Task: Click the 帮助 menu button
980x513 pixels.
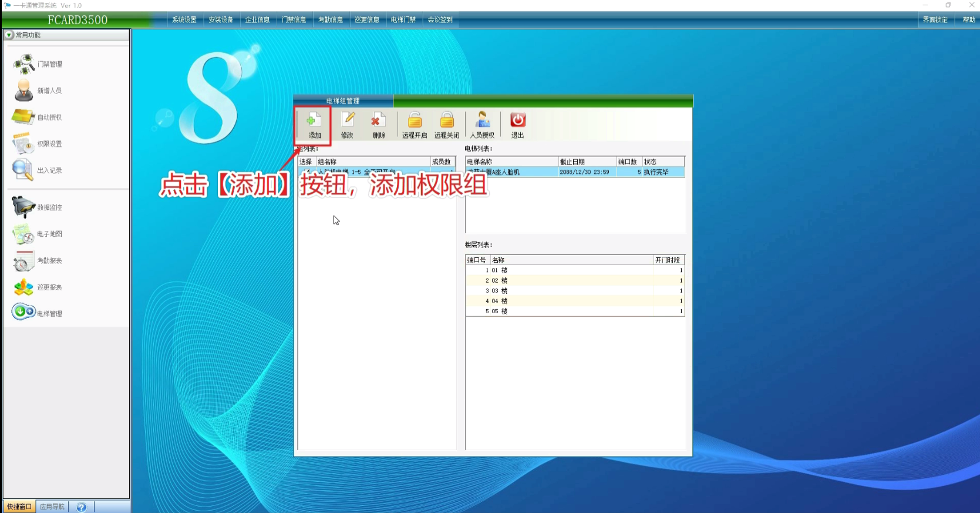Action: coord(968,20)
